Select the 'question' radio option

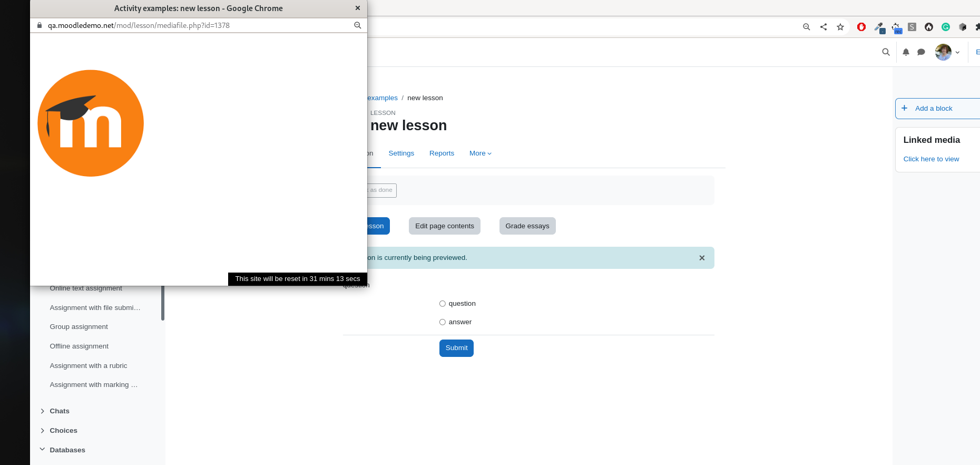point(443,304)
